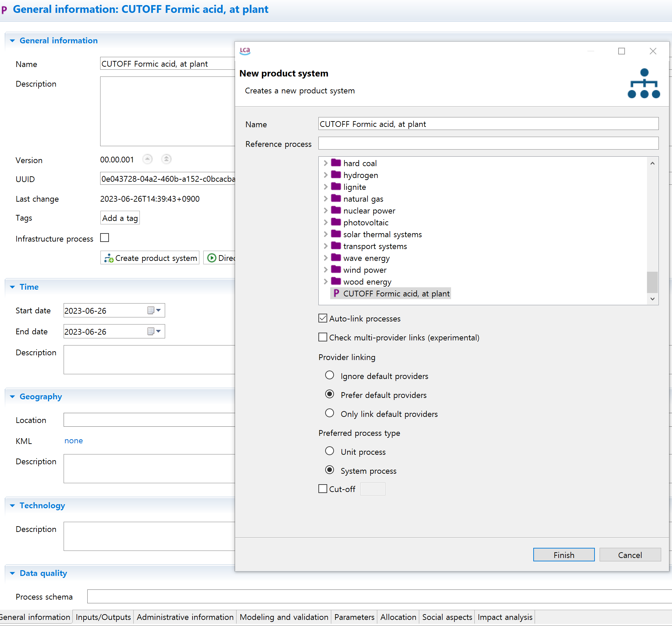Switch to the Inputs/Outputs tab
The height and width of the screenshot is (626, 672).
[x=103, y=617]
